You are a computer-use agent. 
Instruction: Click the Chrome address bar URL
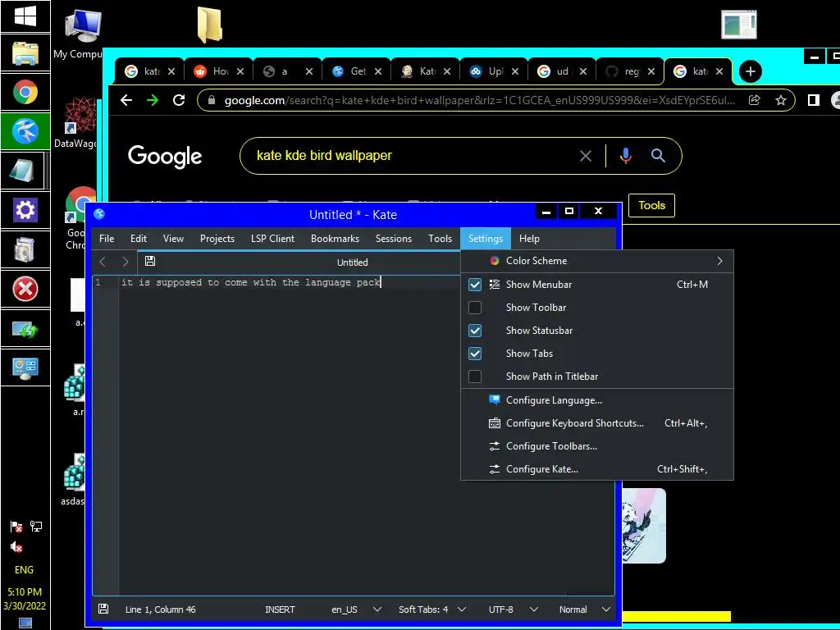(479, 101)
